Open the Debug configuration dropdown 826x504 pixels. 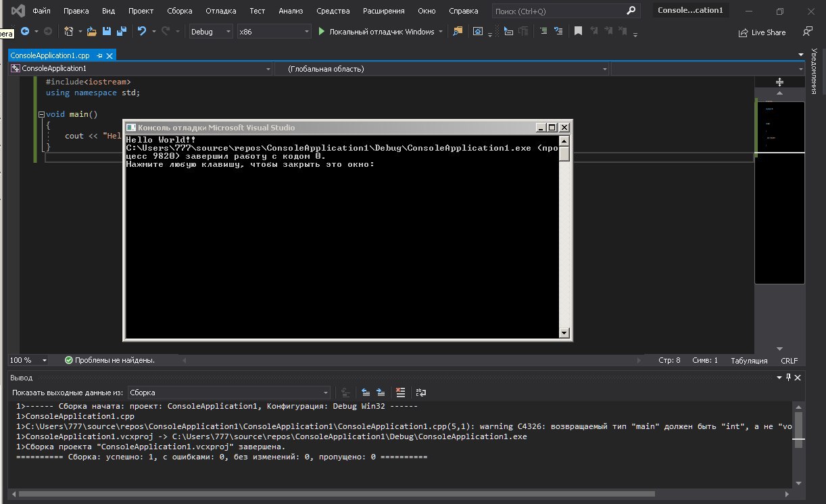pos(210,32)
